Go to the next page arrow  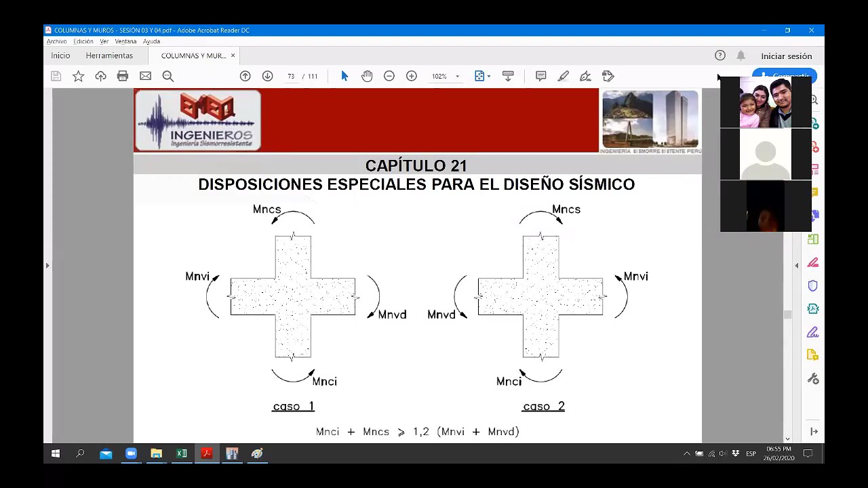(267, 76)
